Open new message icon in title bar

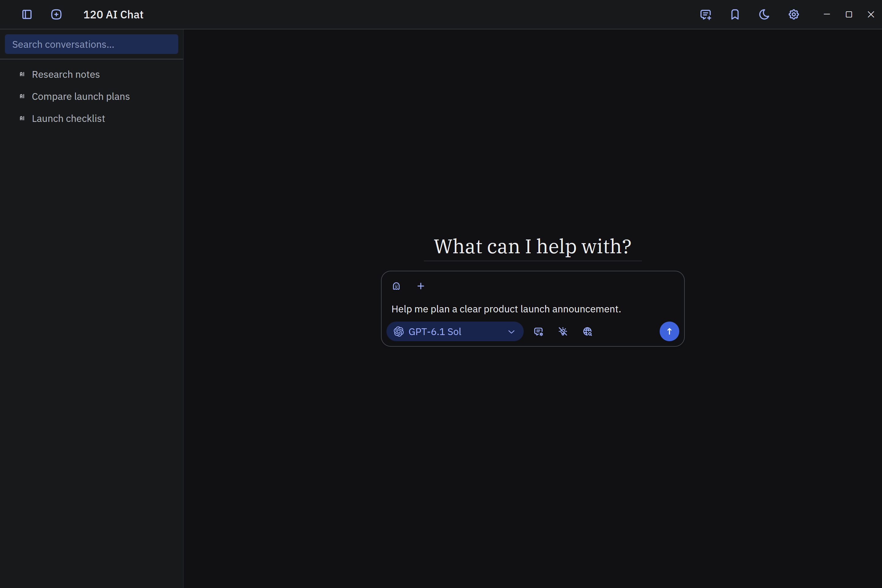tap(705, 15)
